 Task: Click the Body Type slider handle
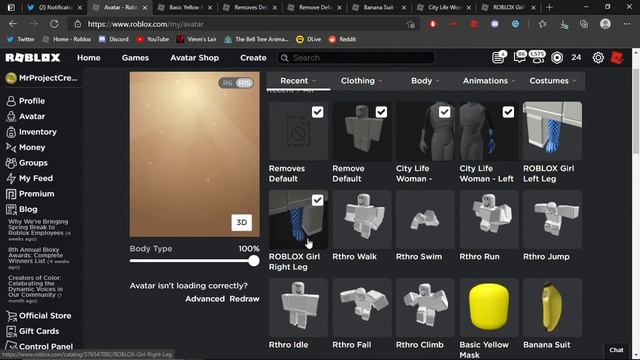tap(253, 261)
